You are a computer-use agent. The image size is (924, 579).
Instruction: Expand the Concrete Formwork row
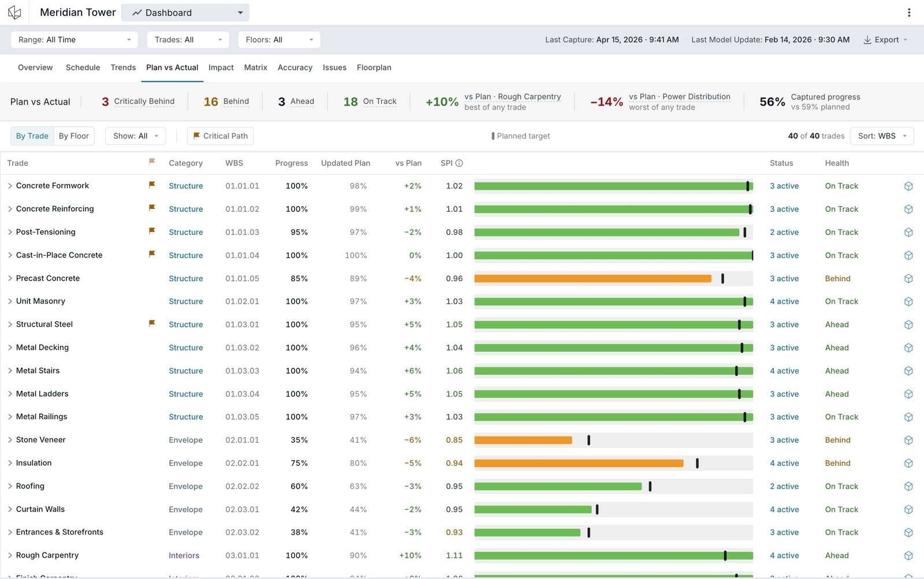[x=10, y=186]
